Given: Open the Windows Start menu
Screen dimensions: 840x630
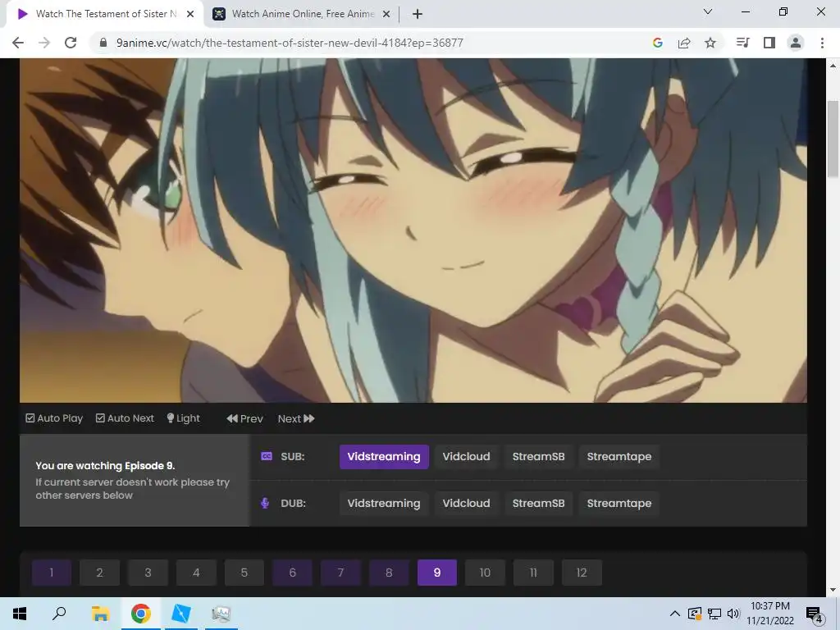Looking at the screenshot, I should coord(20,614).
